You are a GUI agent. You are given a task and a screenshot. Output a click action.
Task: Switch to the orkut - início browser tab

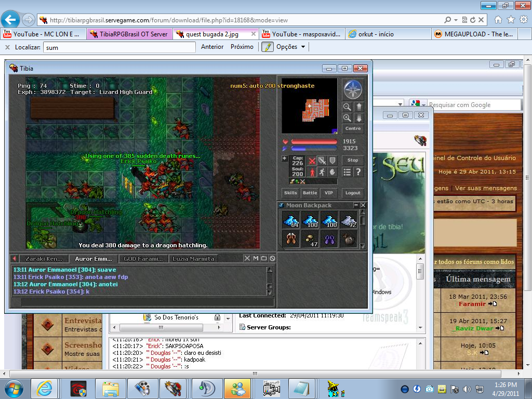(387, 34)
